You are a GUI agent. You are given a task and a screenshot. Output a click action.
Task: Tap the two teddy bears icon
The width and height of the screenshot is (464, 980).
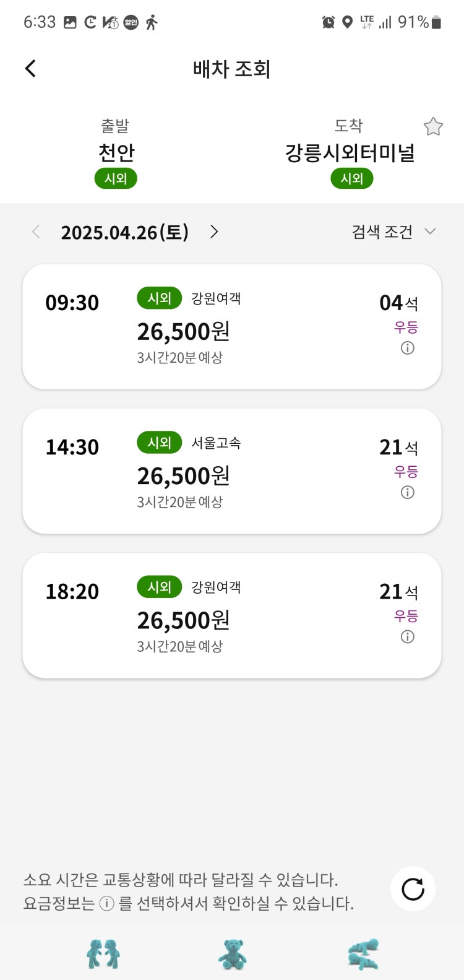pyautogui.click(x=103, y=954)
